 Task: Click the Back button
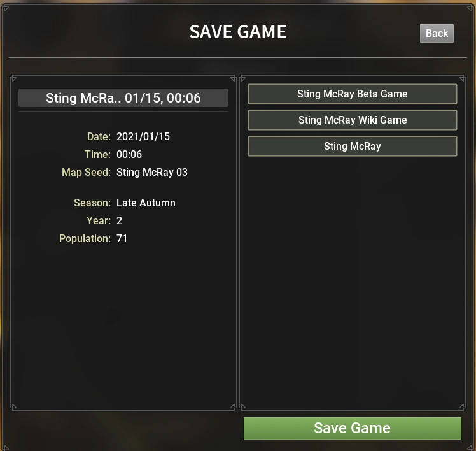[x=437, y=33]
